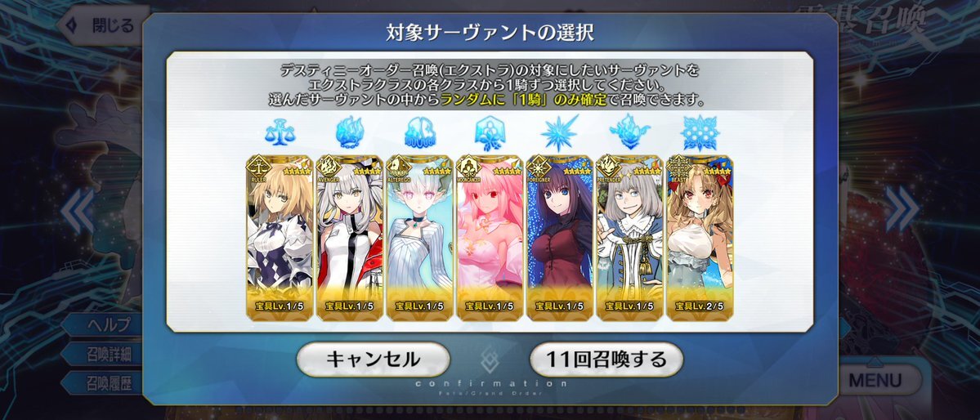The width and height of the screenshot is (980, 420).
Task: Pick the pink-haired Moon Cancer servant card
Action: coord(490,238)
